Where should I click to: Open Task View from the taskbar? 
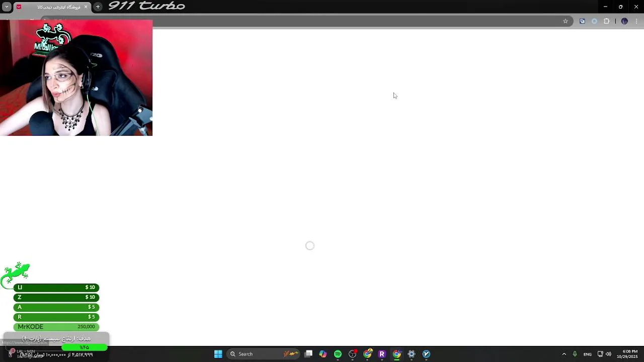point(308,354)
